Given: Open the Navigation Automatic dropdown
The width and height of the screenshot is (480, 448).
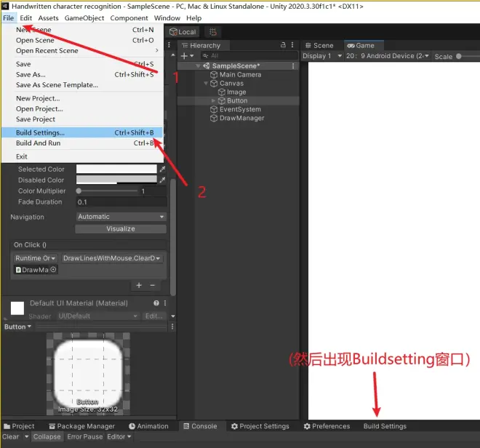Looking at the screenshot, I should (x=121, y=217).
